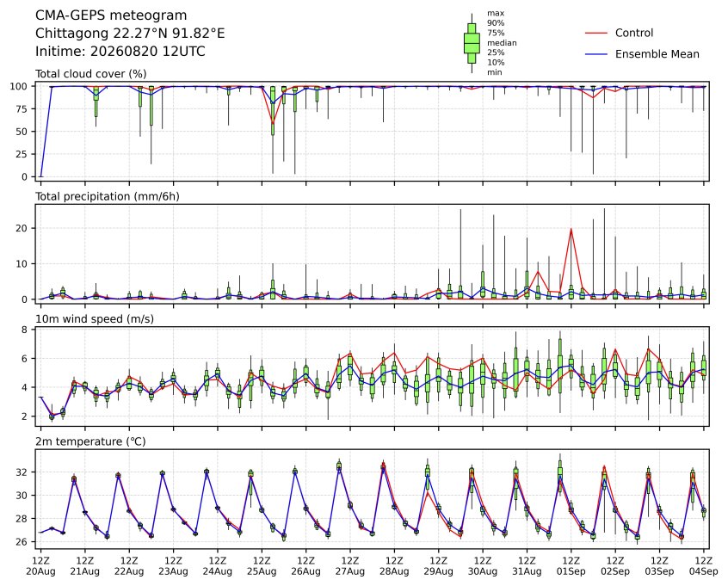Click the 12Z 01Sep time axis label
This screenshot has height=586, width=728.
click(571, 566)
